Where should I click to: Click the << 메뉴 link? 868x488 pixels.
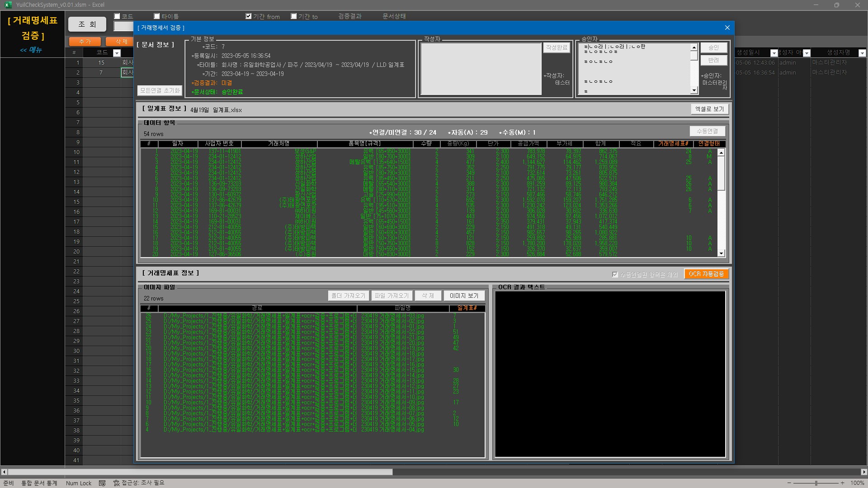(x=31, y=50)
